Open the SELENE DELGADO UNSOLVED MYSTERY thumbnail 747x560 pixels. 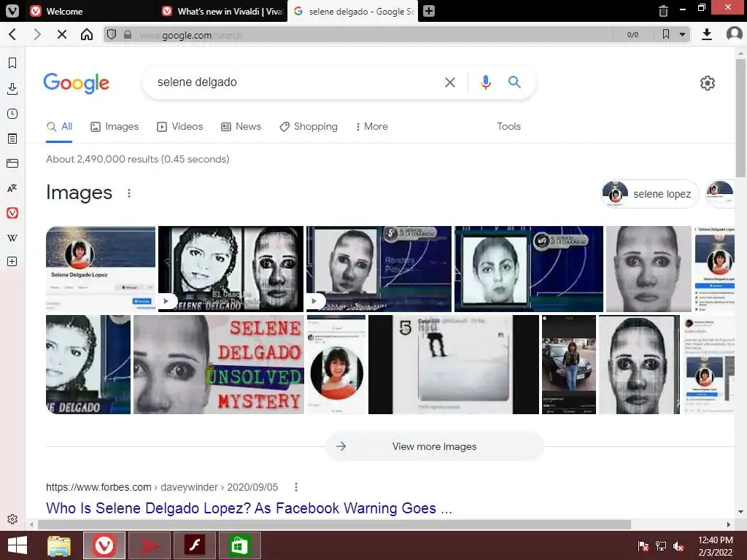click(x=219, y=365)
